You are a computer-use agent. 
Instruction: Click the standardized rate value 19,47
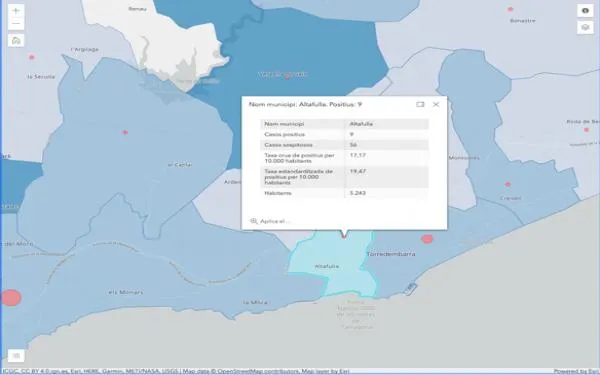point(358,171)
